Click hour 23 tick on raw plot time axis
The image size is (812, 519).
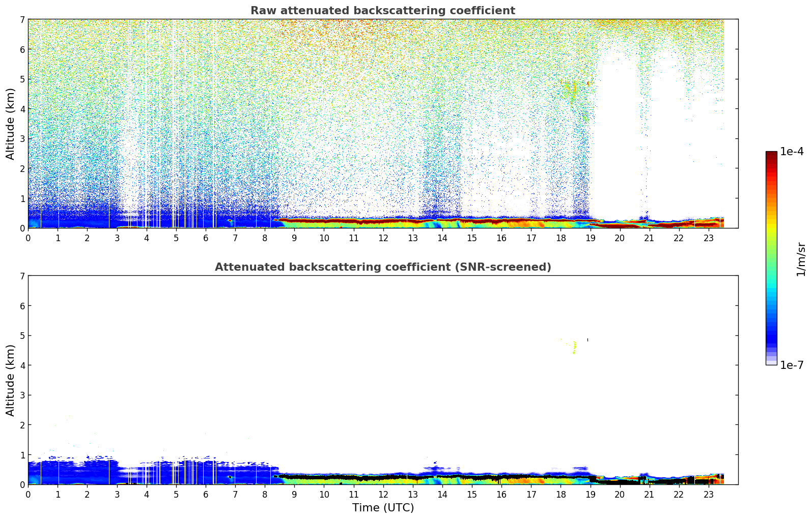point(708,238)
